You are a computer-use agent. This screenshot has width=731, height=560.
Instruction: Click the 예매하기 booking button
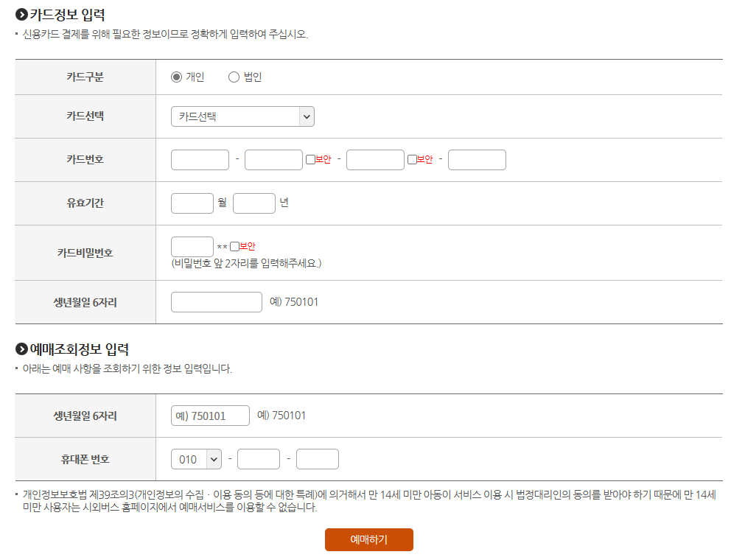[x=368, y=539]
